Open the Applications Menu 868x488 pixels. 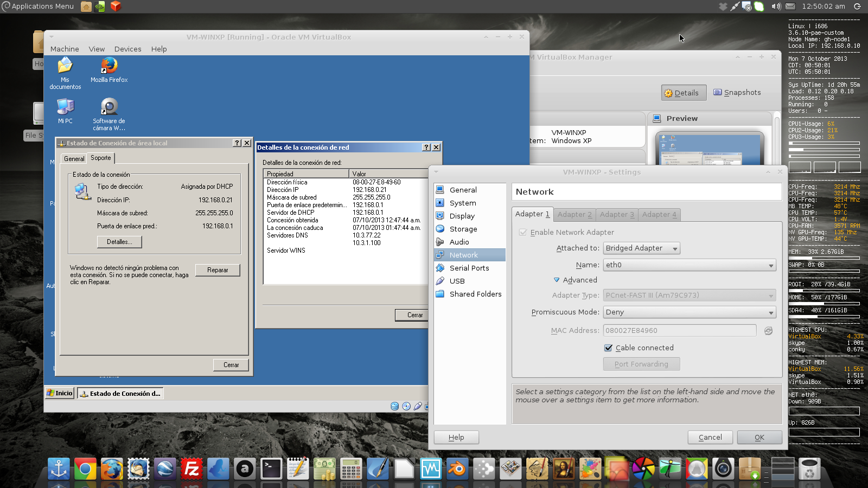pyautogui.click(x=38, y=7)
